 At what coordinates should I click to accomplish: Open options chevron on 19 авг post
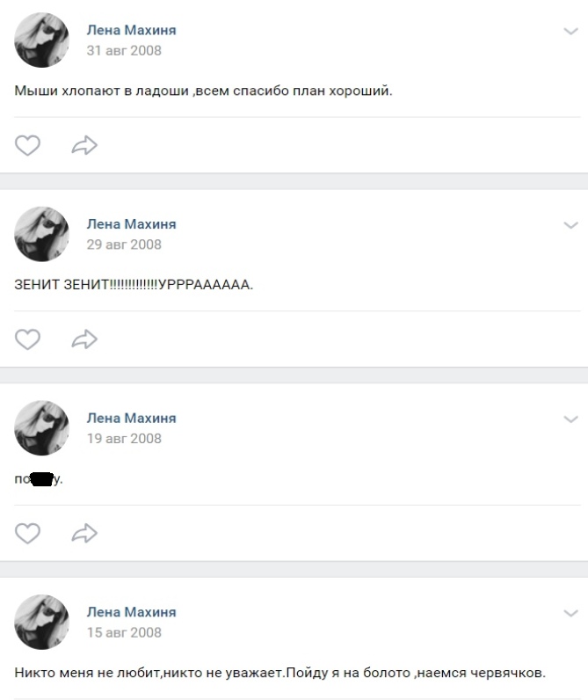(570, 419)
